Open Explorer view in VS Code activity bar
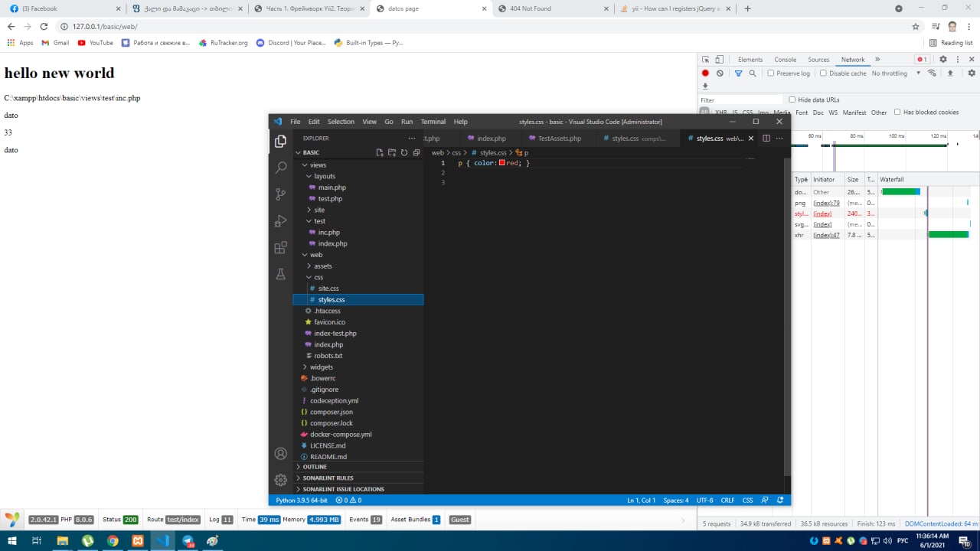 280,141
